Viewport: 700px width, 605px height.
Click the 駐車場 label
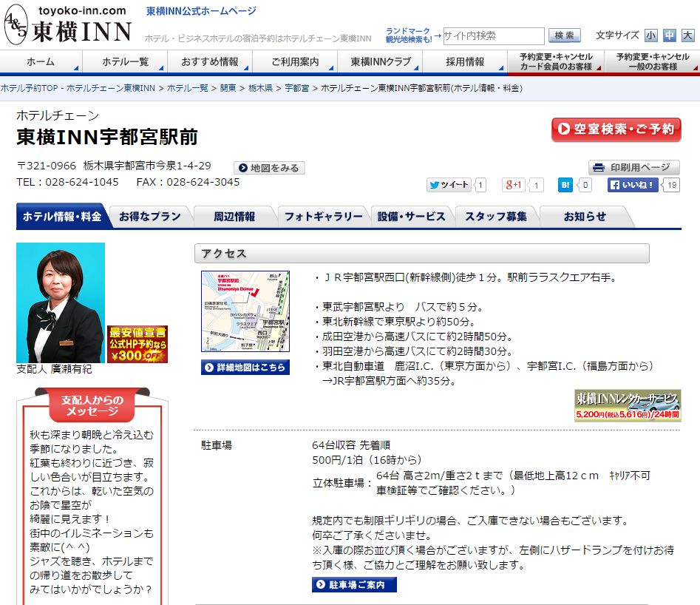pos(217,445)
